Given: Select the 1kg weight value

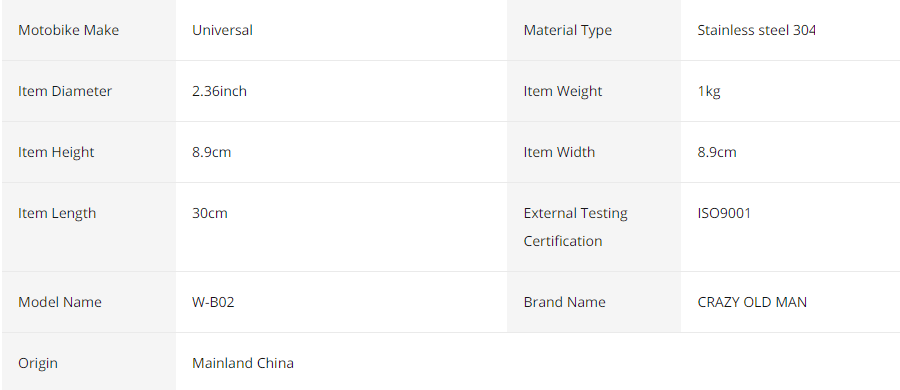Looking at the screenshot, I should (x=708, y=91).
